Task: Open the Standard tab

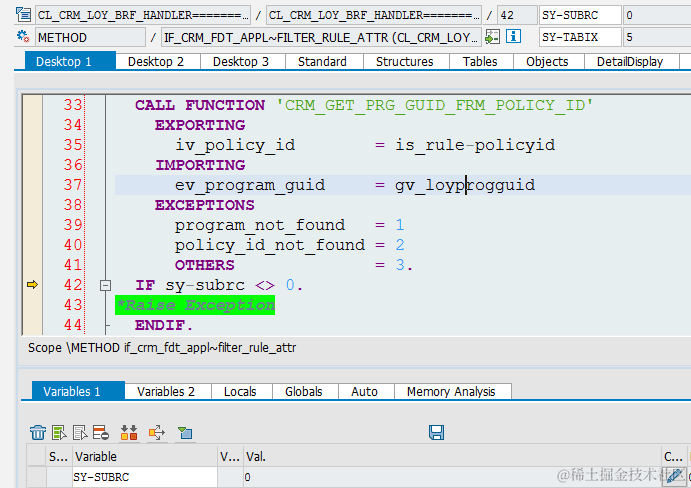Action: coord(322,61)
